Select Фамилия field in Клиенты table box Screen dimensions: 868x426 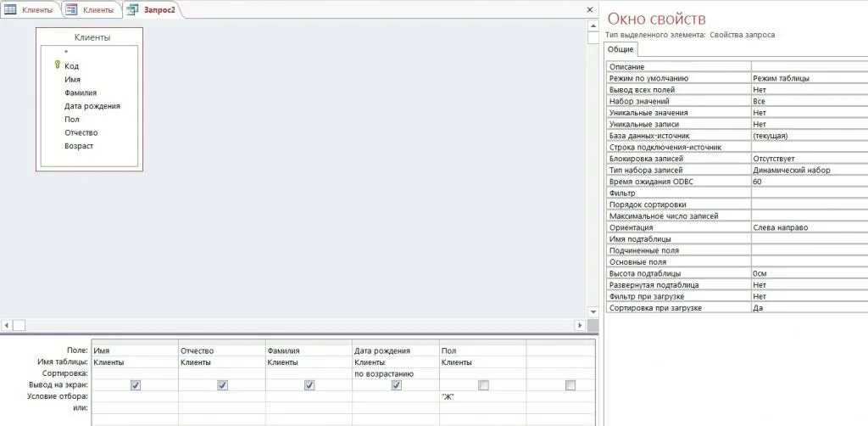[81, 92]
